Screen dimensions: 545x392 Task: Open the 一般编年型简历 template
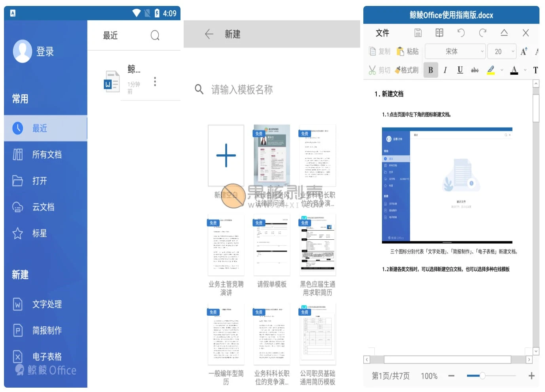(226, 335)
